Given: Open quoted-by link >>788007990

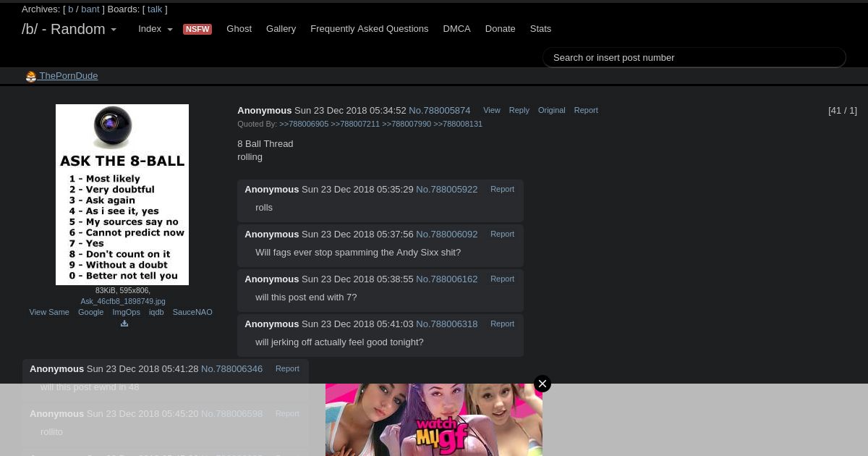Looking at the screenshot, I should [x=407, y=124].
